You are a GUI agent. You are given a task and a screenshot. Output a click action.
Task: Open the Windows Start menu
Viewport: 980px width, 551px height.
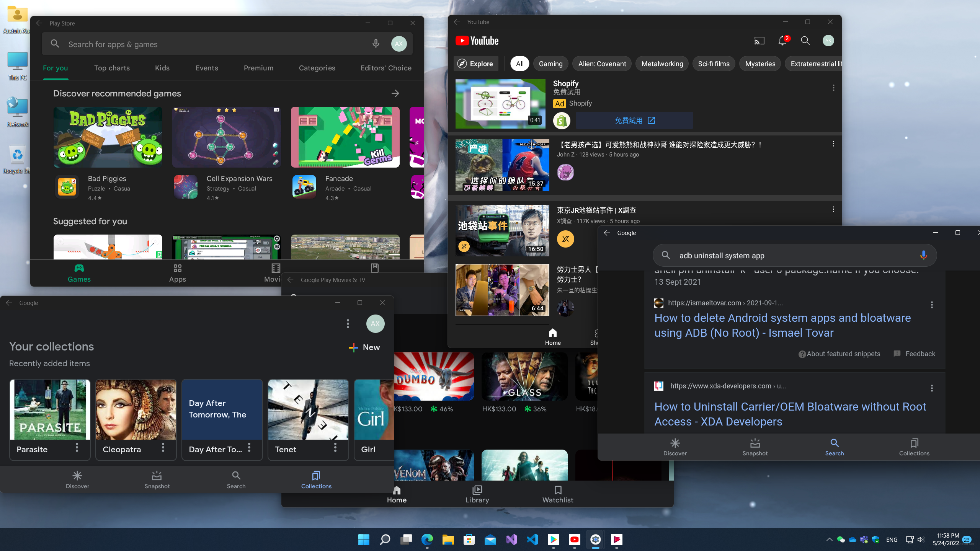click(x=364, y=540)
